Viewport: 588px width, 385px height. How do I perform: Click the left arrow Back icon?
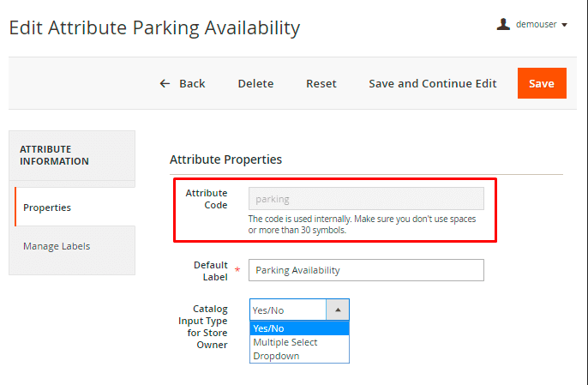[x=165, y=83]
